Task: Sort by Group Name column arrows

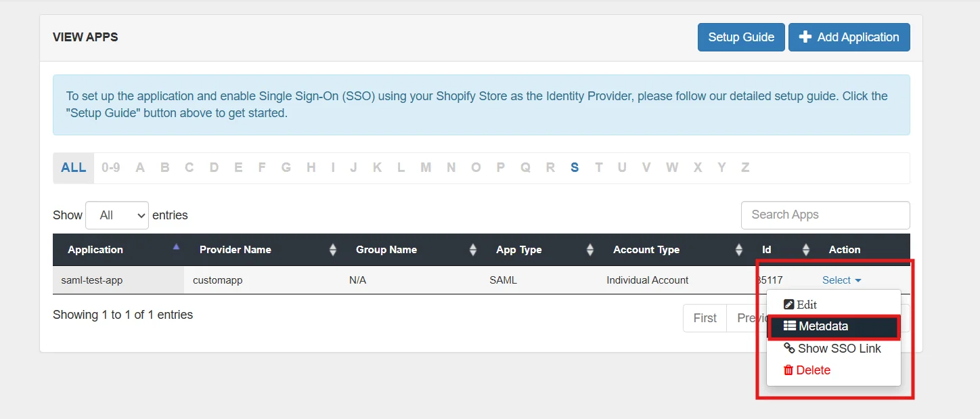Action: (473, 250)
